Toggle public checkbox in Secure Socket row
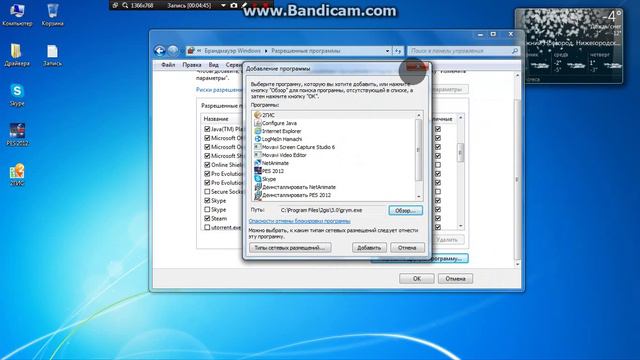The height and width of the screenshot is (360, 640). (x=438, y=191)
